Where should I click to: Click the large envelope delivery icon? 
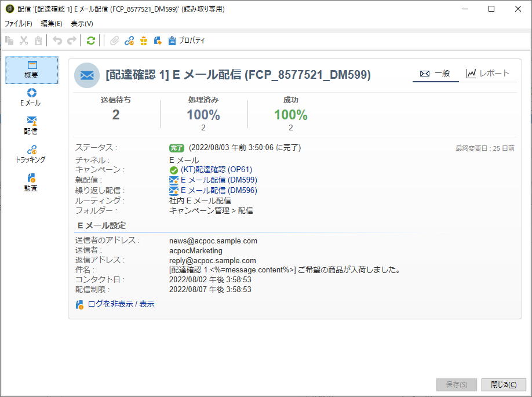tap(87, 75)
